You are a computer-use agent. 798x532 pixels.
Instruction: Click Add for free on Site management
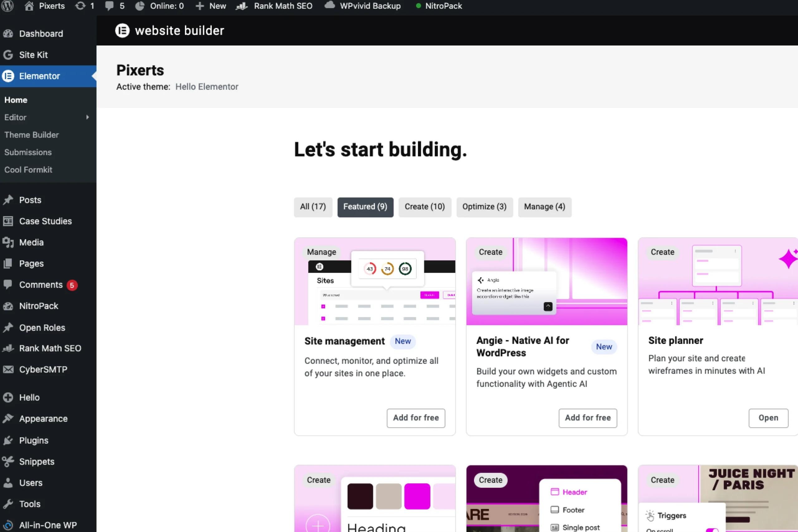416,418
